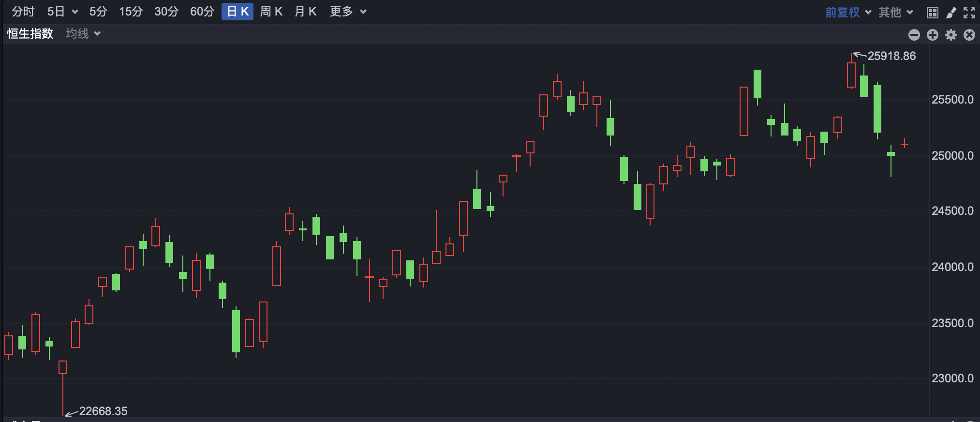Select the 日K daily candlestick tab

[238, 12]
